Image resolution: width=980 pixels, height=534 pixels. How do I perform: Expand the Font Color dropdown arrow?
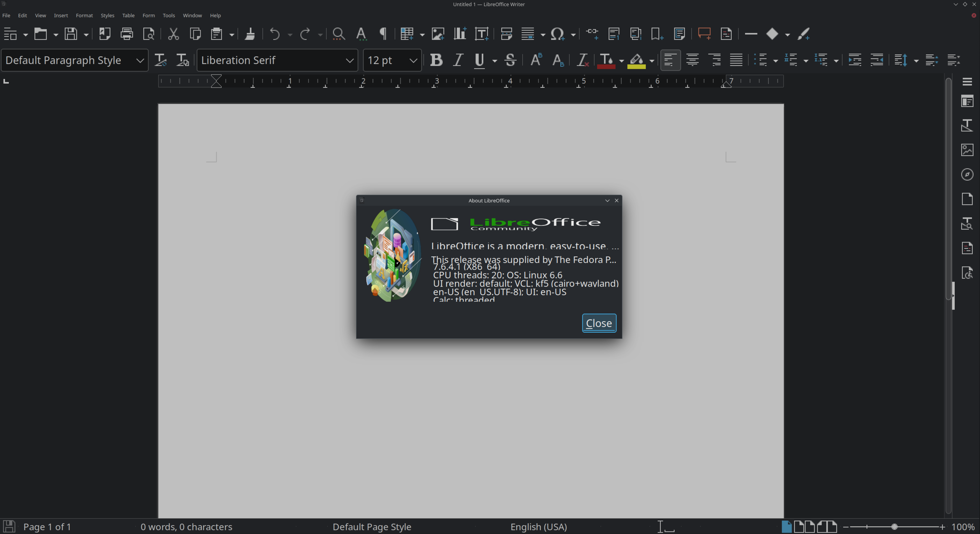click(621, 61)
